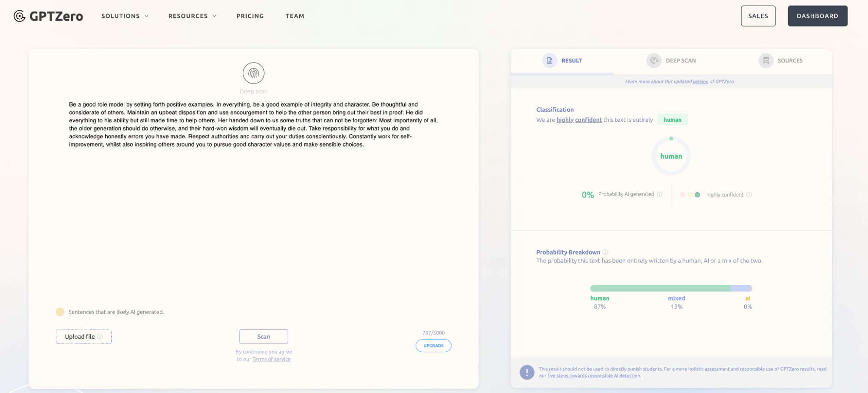Image resolution: width=868 pixels, height=393 pixels.
Task: Click info icon next to Probability AI generated
Action: point(660,194)
